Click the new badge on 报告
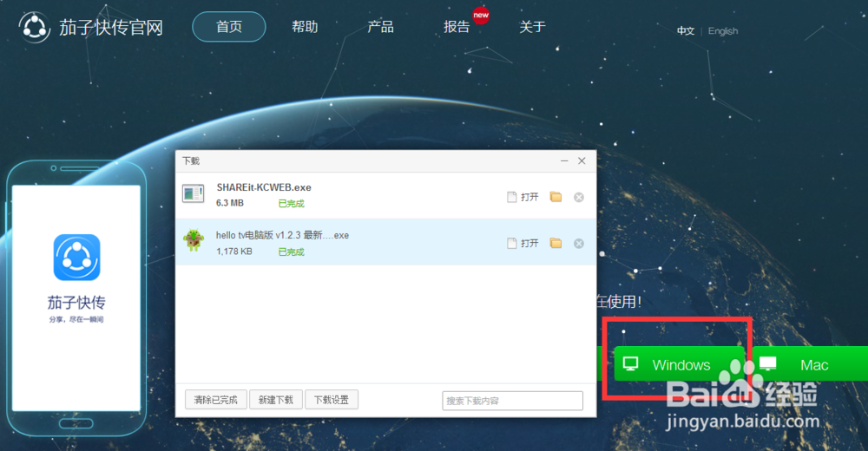Screen dimensions: 868x451 point(481,15)
